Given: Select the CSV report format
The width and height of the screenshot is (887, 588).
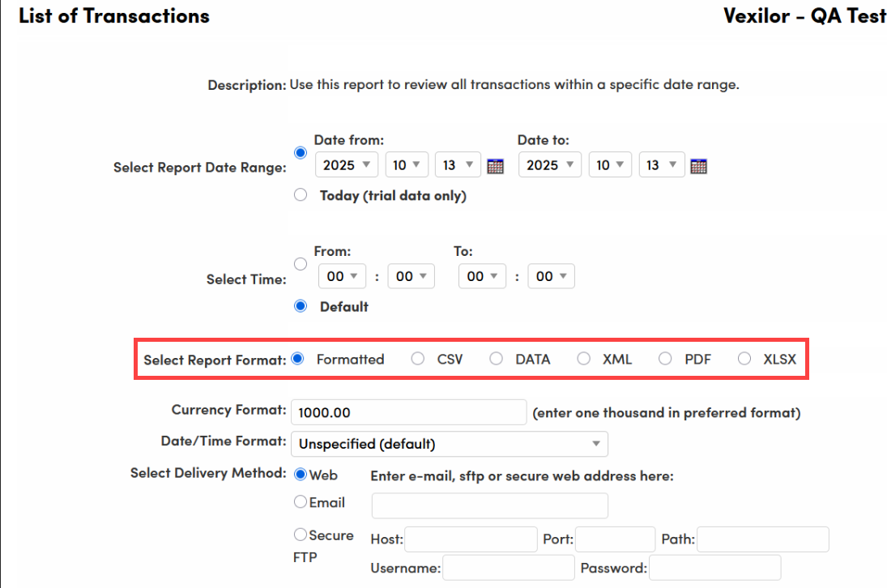Looking at the screenshot, I should (418, 359).
